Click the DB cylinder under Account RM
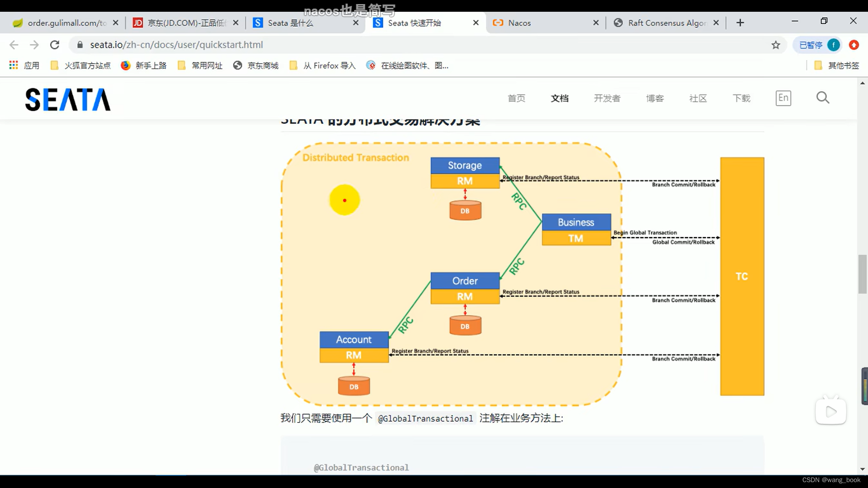The image size is (868, 488). pyautogui.click(x=354, y=386)
